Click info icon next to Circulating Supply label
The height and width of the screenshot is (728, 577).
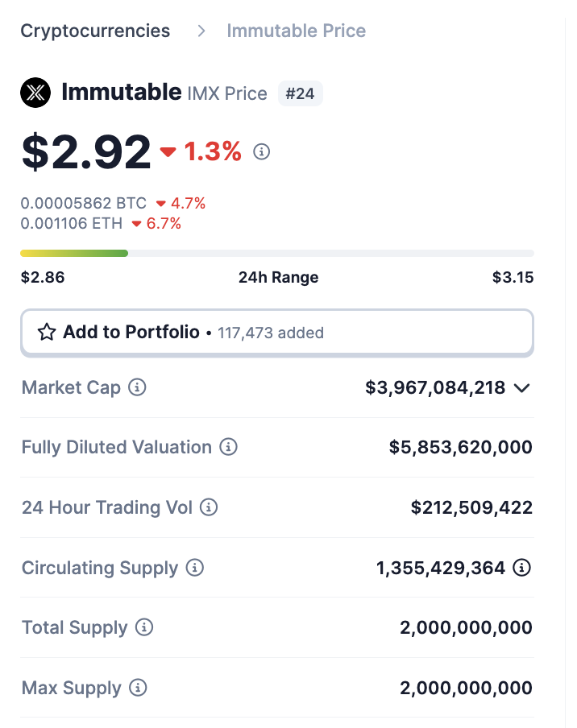tap(195, 568)
